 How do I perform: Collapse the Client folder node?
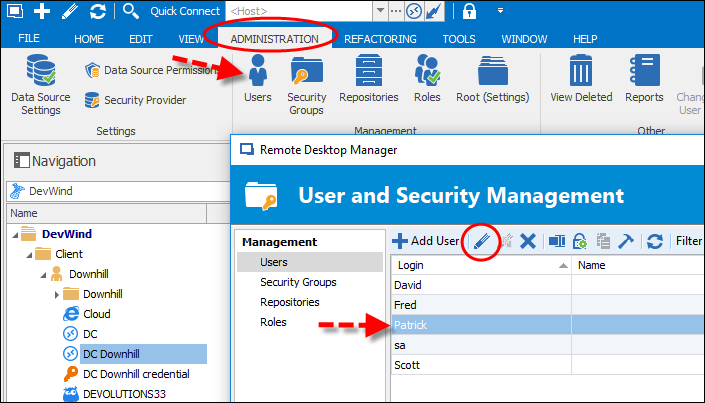coord(29,255)
